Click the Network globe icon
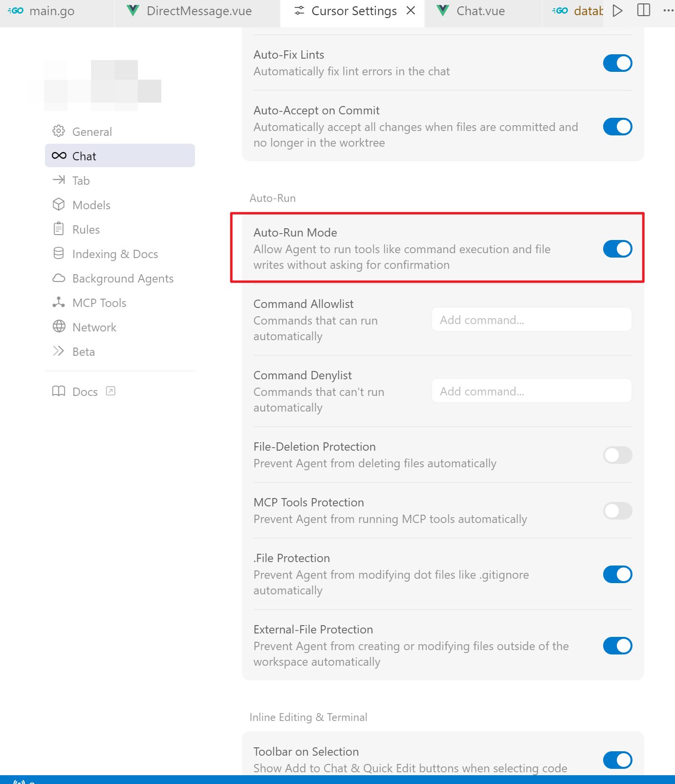This screenshot has width=675, height=784. (x=59, y=327)
